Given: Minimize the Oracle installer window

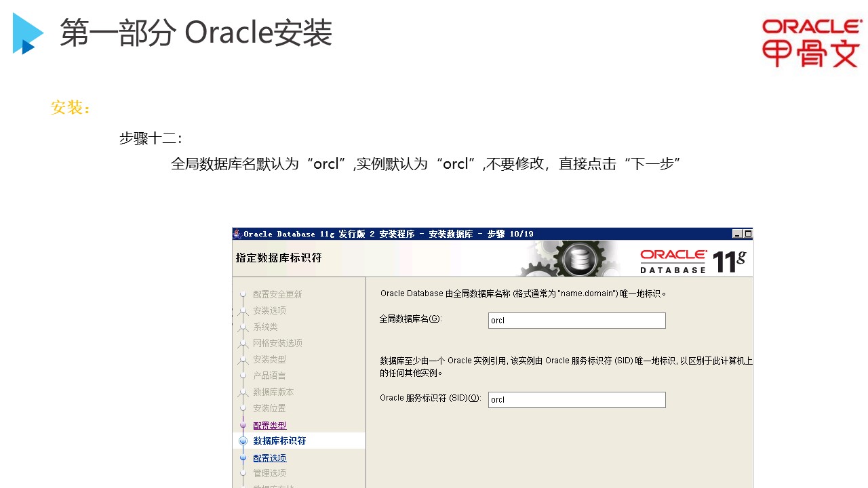Looking at the screenshot, I should click(737, 234).
